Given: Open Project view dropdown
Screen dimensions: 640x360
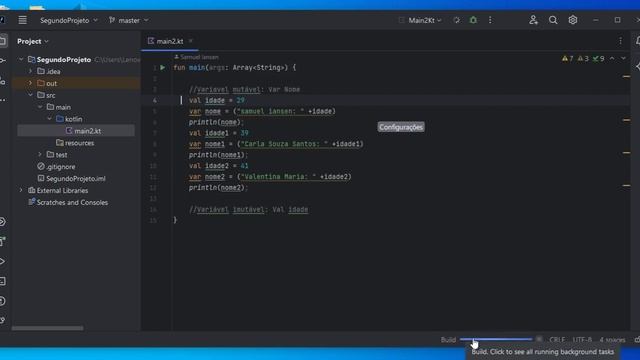Looking at the screenshot, I should coord(33,41).
